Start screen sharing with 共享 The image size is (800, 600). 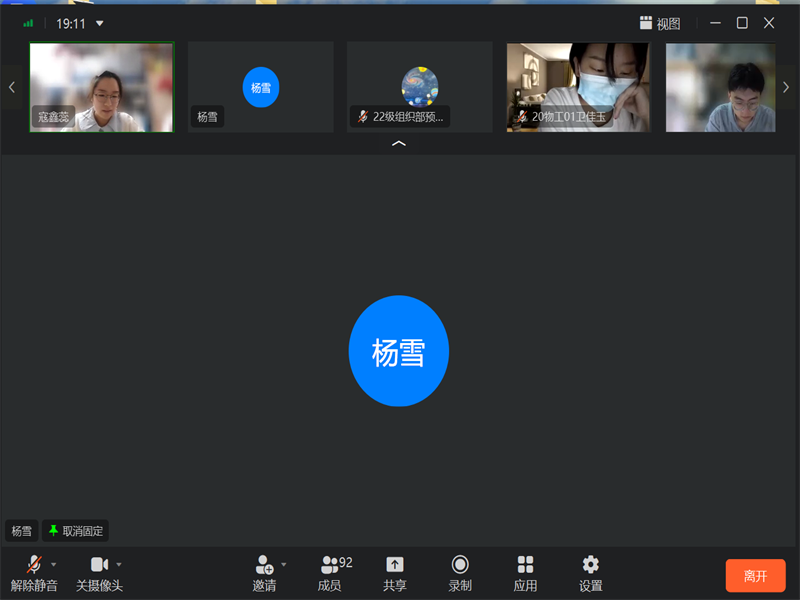coord(395,572)
